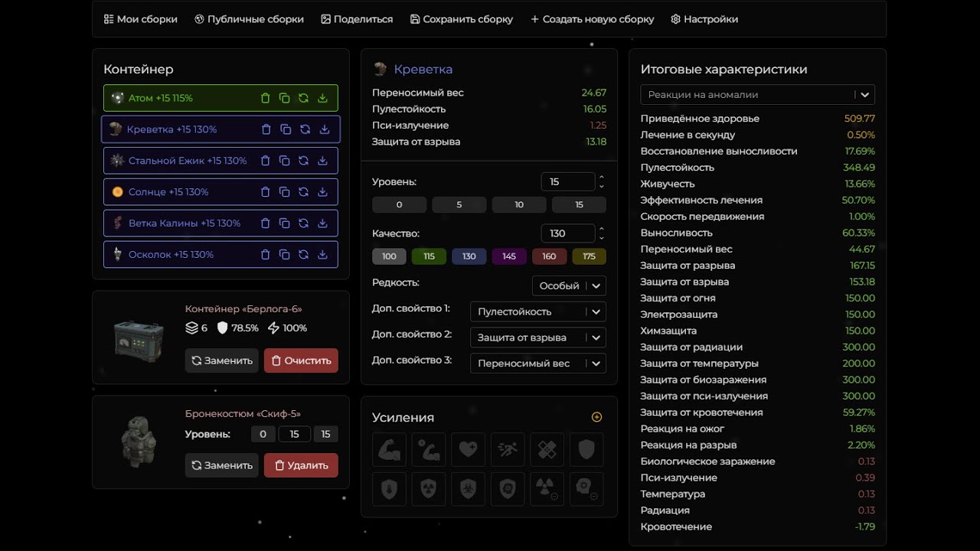Set level preset to 0

point(399,205)
